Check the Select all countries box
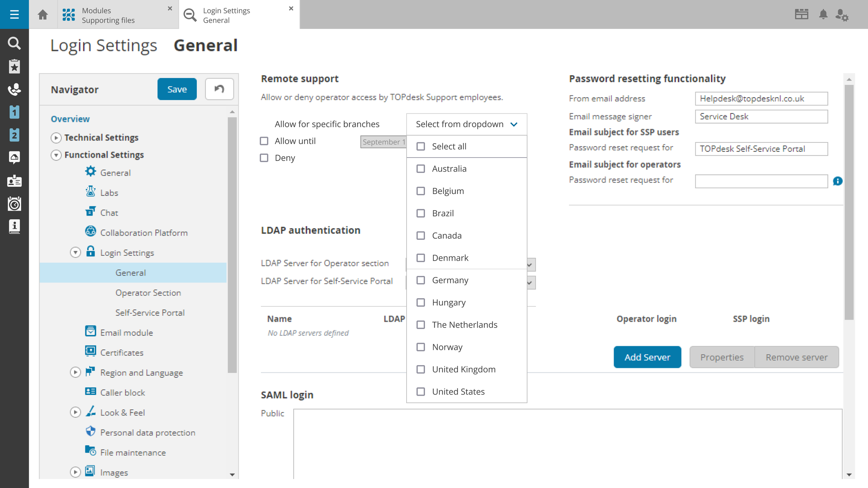Screen dimensions: 868x488 [x=421, y=146]
